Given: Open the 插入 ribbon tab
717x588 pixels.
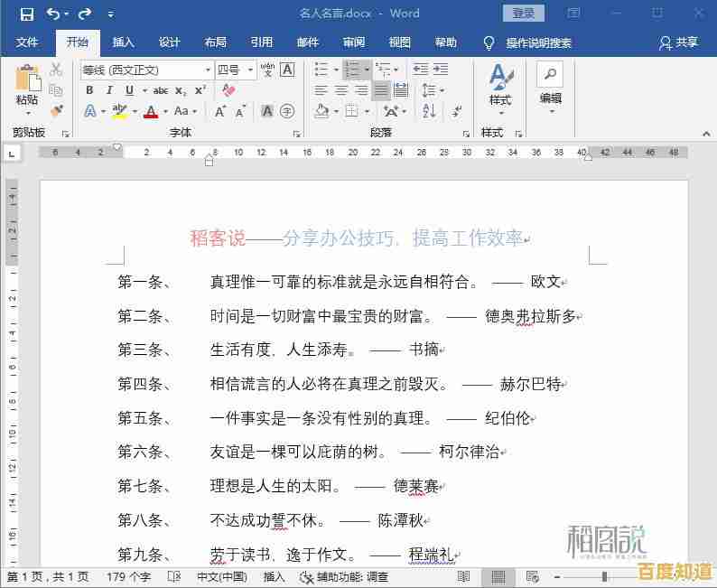Looking at the screenshot, I should tap(123, 42).
